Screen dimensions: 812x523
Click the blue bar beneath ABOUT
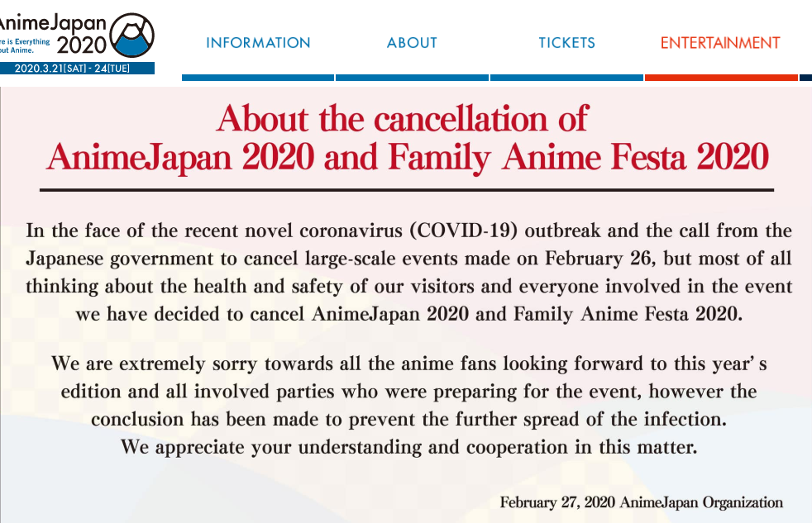[x=413, y=78]
